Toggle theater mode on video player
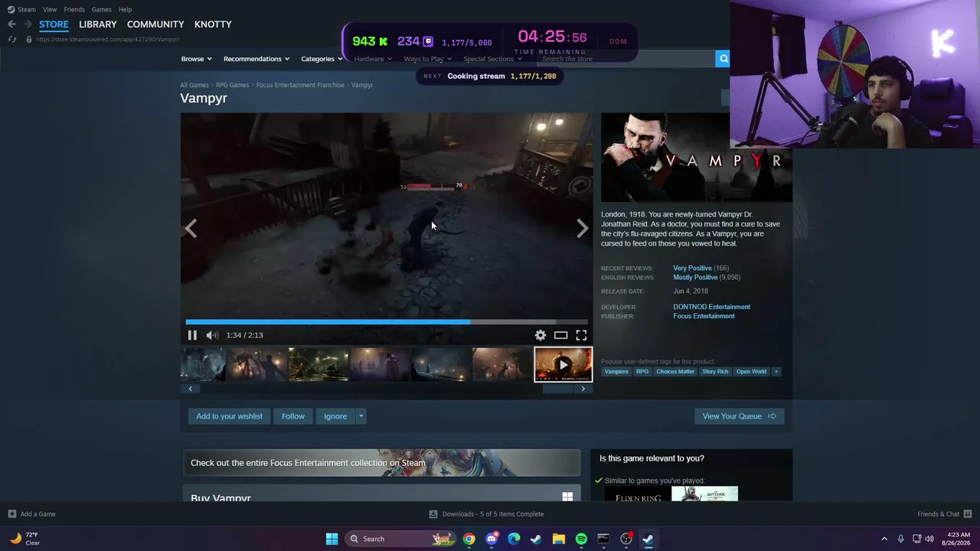Image resolution: width=980 pixels, height=551 pixels. (561, 335)
